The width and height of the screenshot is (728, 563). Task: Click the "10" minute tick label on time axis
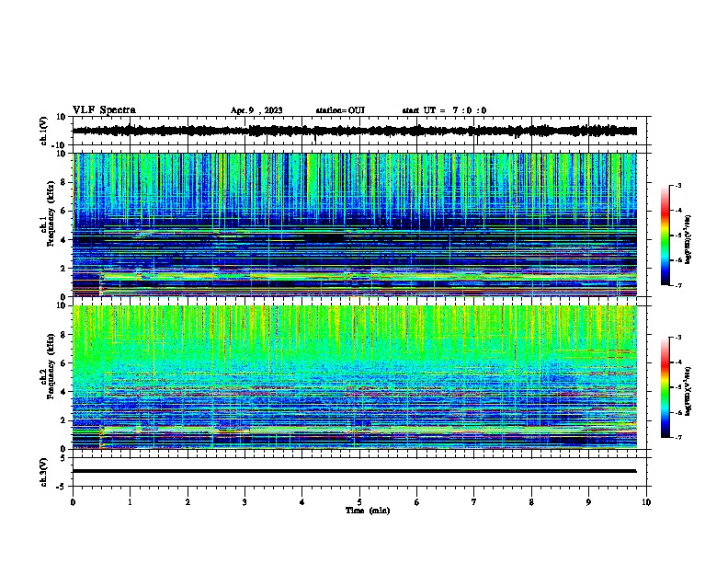[x=646, y=502]
